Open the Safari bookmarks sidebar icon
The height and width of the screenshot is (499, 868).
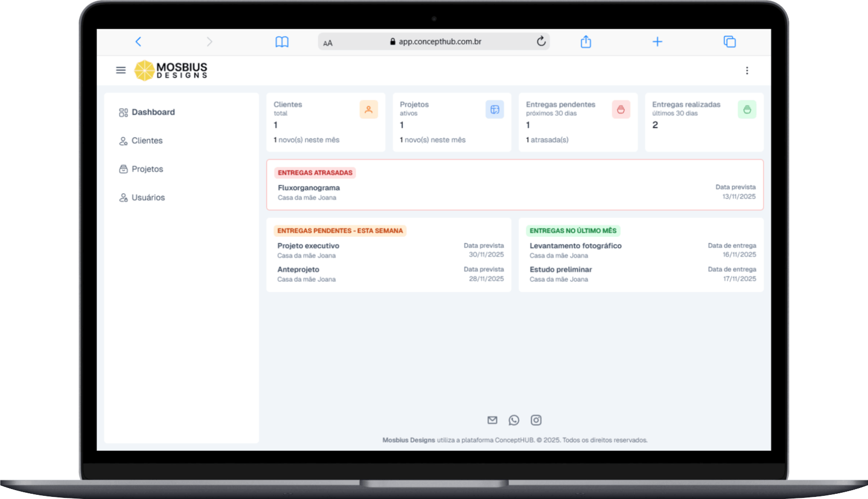tap(282, 42)
